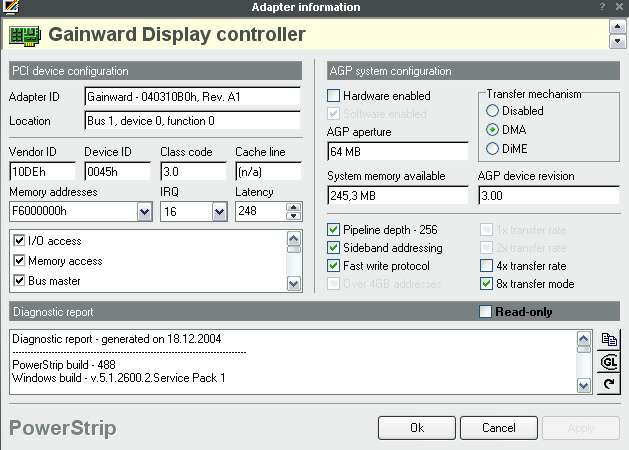Click the AGP aperture field 64 MB
The height and width of the screenshot is (450, 629).
(398, 152)
